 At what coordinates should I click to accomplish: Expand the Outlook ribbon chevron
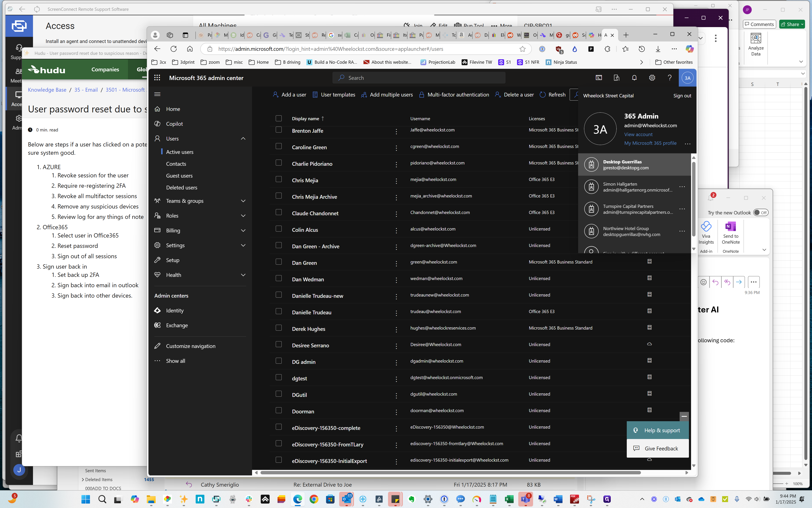[x=764, y=250]
